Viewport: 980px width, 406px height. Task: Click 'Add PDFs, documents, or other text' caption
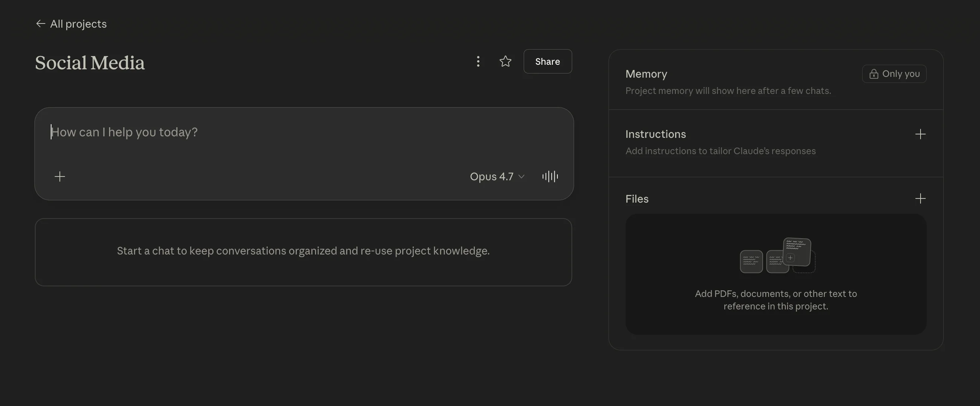pos(776,300)
